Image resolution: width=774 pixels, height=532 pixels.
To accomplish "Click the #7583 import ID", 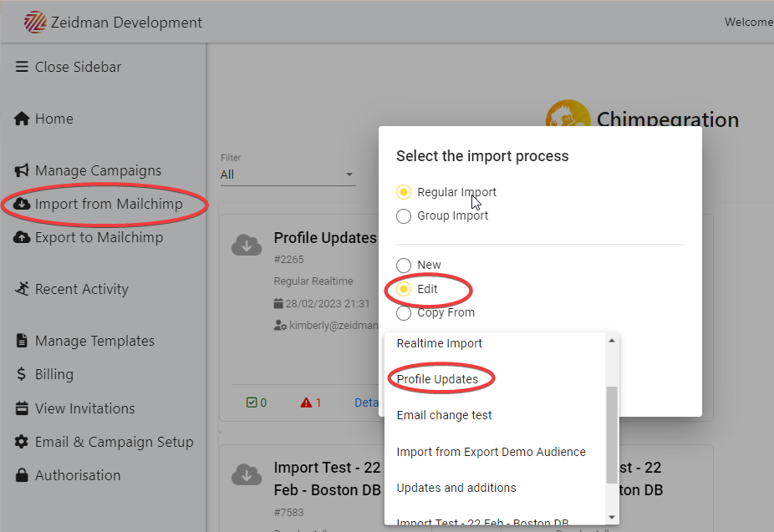I will click(288, 513).
